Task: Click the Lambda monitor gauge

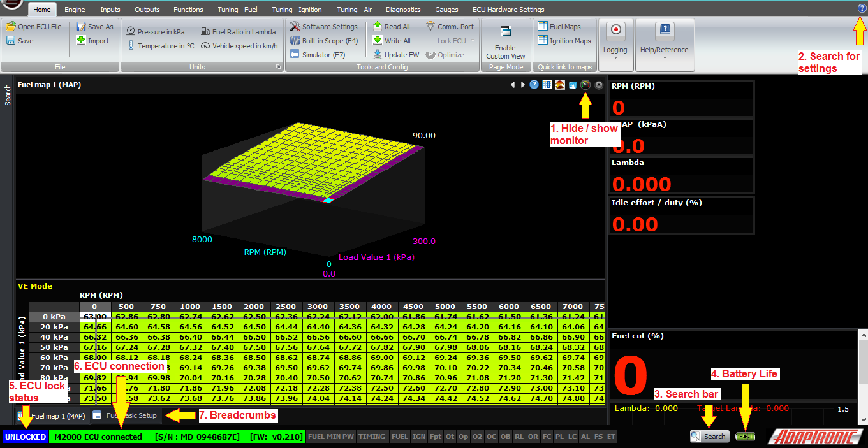Action: pyautogui.click(x=681, y=175)
